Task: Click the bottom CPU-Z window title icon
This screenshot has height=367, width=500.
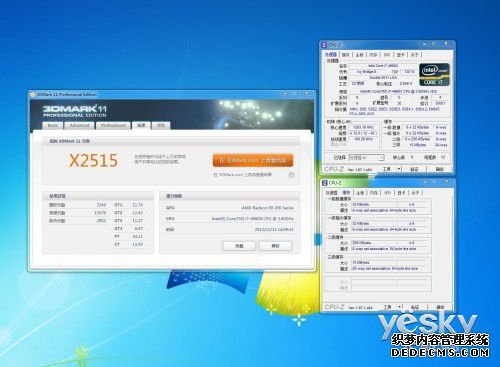Action: [324, 183]
